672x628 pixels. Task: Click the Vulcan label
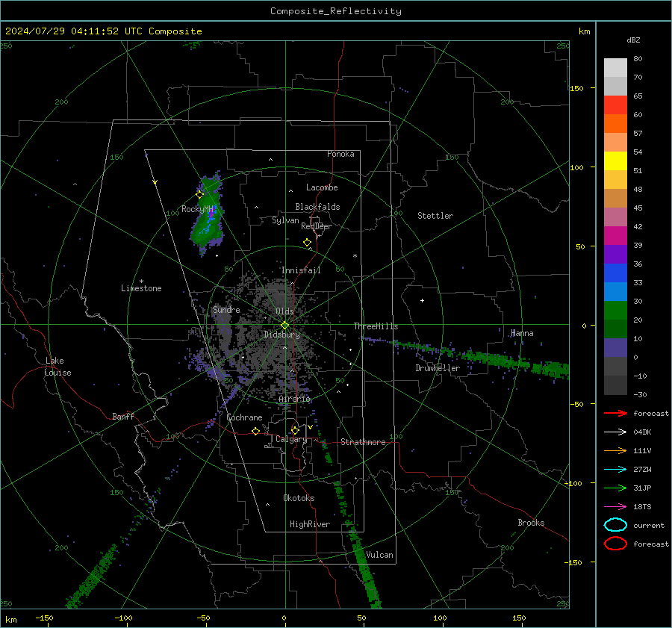coord(379,555)
